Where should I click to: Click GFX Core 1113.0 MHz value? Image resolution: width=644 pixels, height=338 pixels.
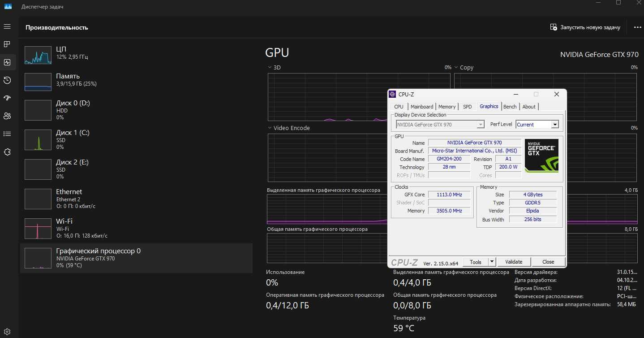tap(449, 195)
